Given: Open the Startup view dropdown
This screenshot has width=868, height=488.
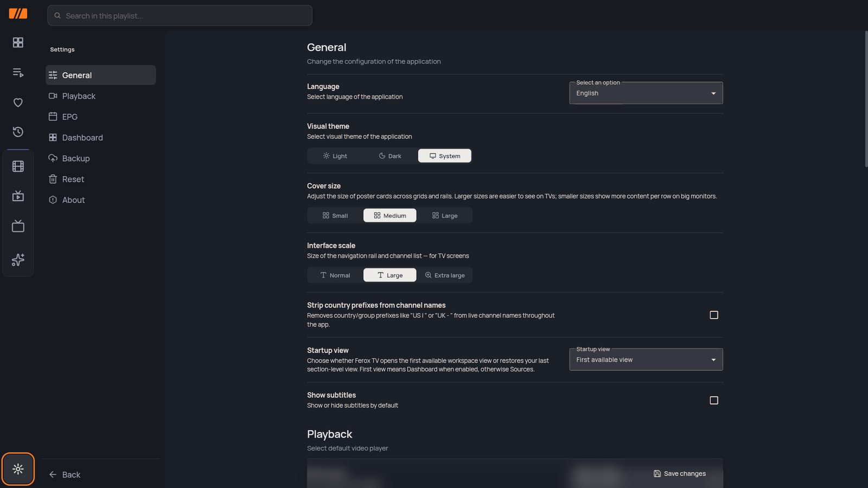Looking at the screenshot, I should tap(646, 359).
